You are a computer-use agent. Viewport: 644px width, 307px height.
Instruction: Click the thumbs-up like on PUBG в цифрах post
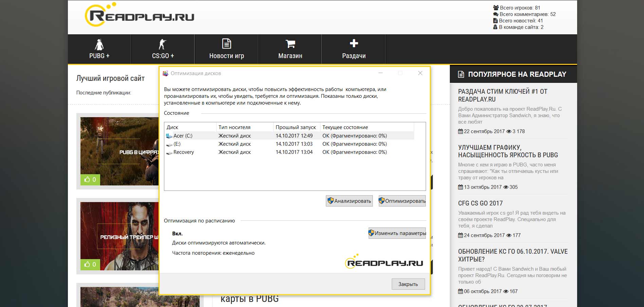(90, 180)
